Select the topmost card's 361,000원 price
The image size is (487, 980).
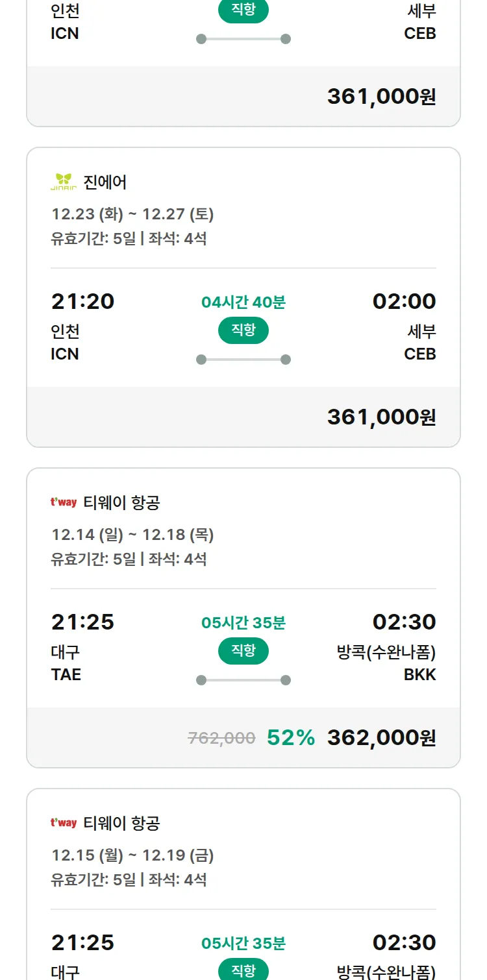click(x=381, y=97)
